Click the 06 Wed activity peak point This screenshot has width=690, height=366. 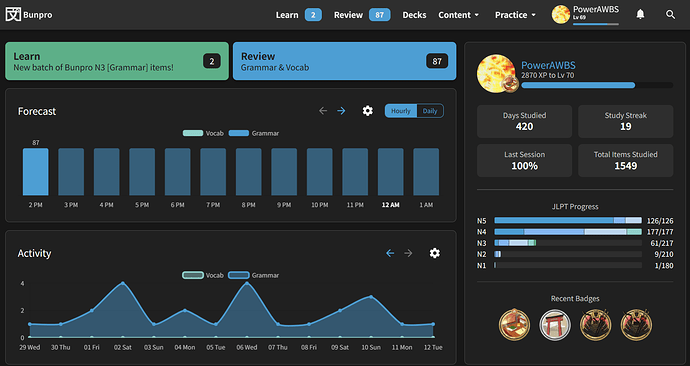247,283
